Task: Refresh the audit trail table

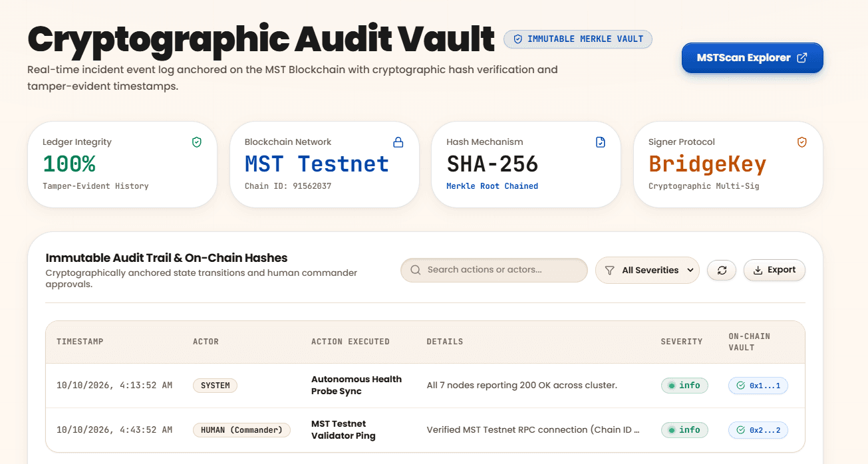Action: pos(722,271)
